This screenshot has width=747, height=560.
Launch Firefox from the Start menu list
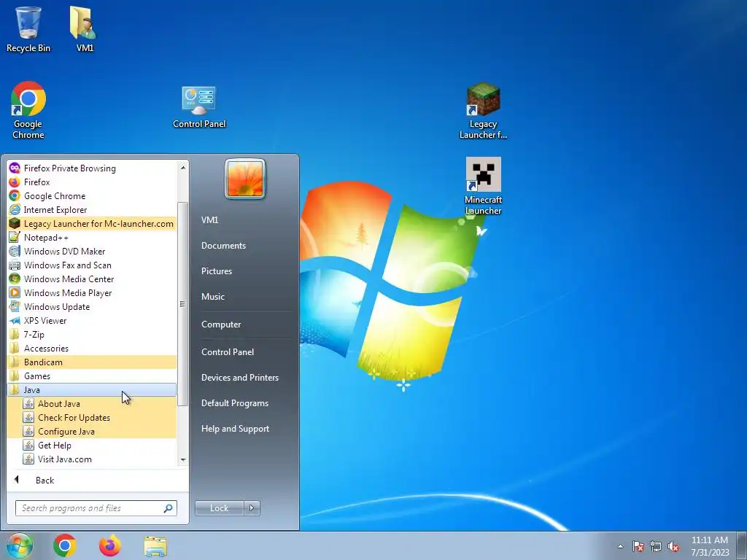pyautogui.click(x=92, y=182)
